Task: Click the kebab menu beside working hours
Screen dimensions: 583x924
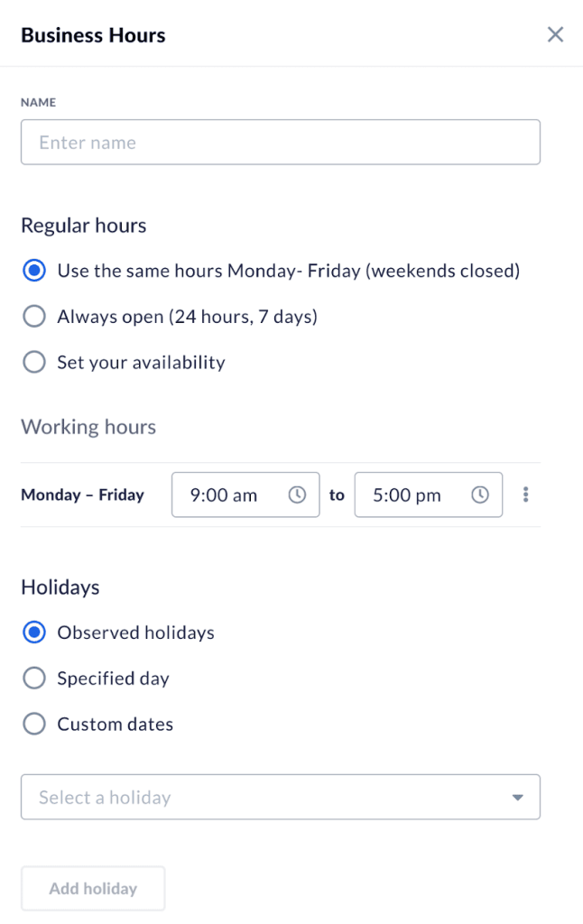Action: pos(526,494)
